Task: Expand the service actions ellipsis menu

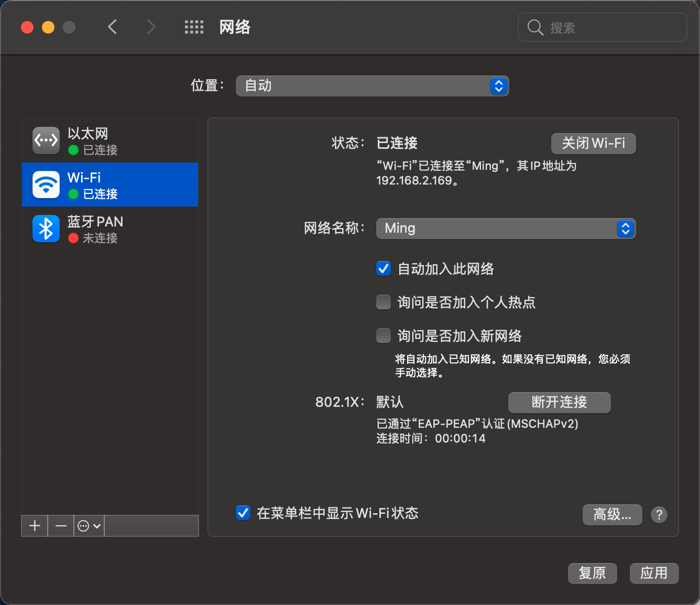Action: tap(89, 526)
